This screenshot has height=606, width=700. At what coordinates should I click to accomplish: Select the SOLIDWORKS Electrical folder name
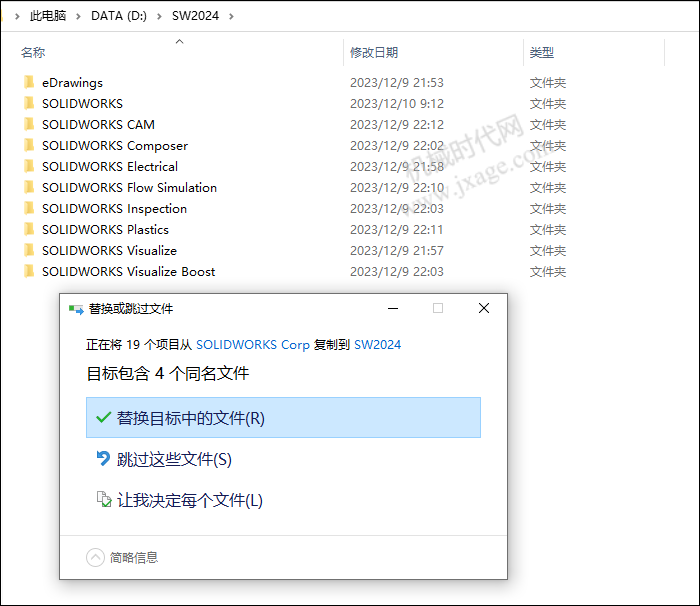110,167
